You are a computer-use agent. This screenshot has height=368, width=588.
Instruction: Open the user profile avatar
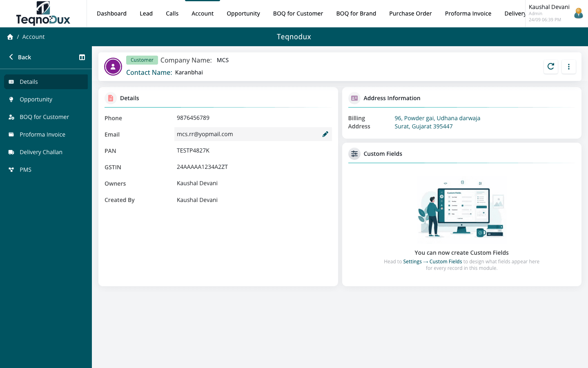578,13
